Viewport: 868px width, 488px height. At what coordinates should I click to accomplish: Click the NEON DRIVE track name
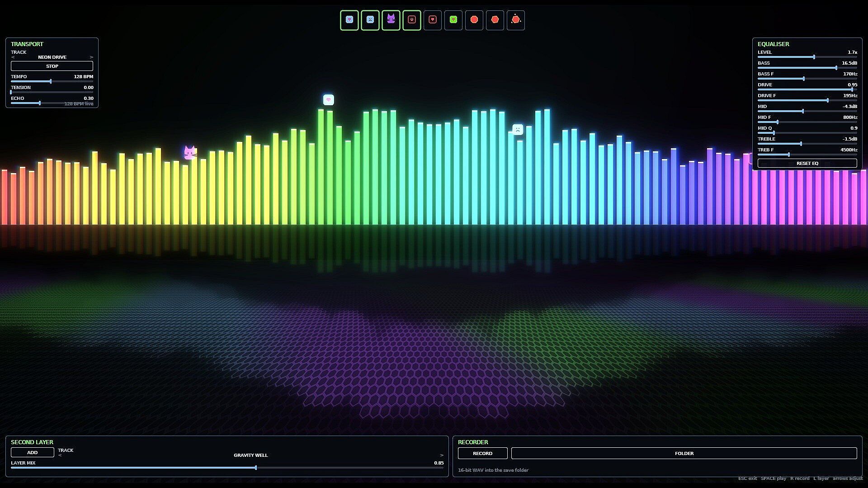(52, 57)
